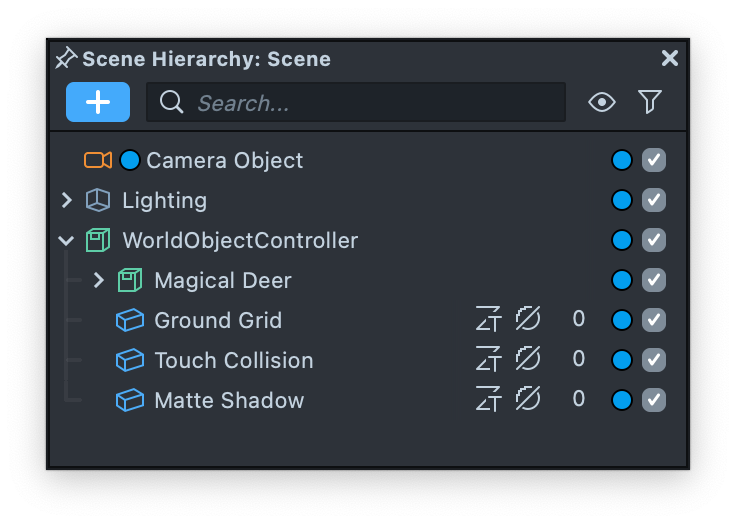Click the eye visibility filter icon
This screenshot has width=736, height=524.
tap(601, 102)
